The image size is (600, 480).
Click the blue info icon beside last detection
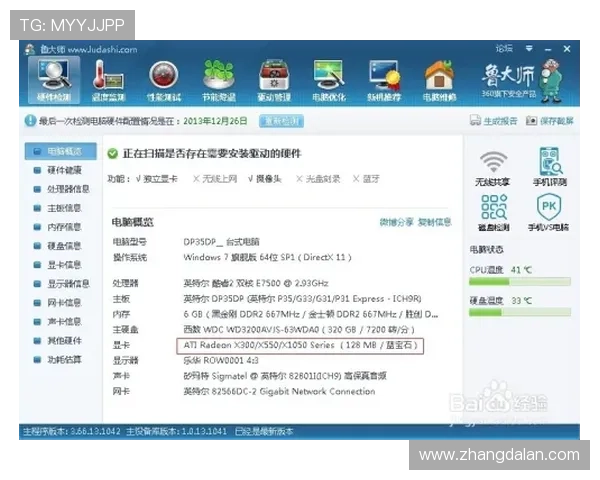30,121
